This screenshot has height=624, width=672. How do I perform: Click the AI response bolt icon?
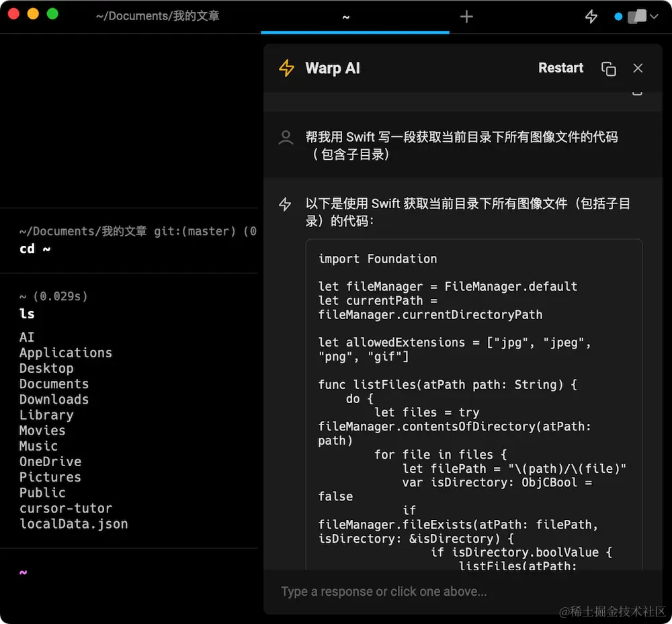[285, 204]
